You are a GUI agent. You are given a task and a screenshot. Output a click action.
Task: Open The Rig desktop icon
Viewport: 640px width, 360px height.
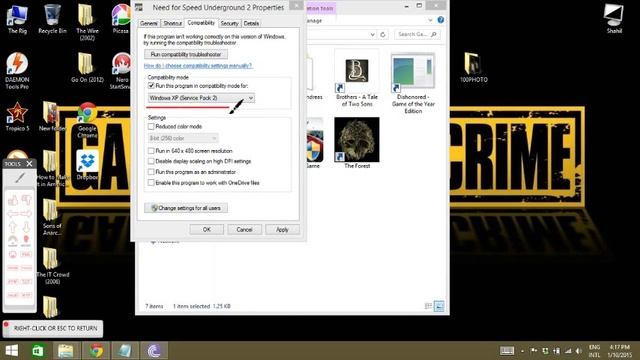17,19
